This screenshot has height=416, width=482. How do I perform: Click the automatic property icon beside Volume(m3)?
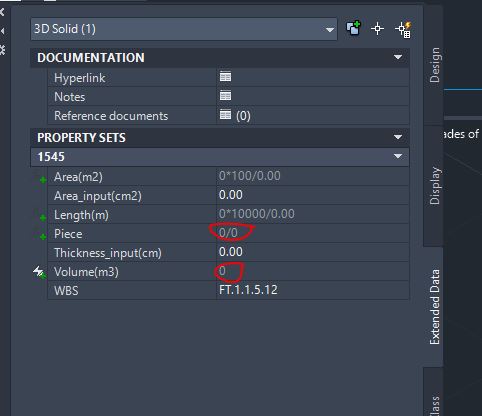coord(40,272)
